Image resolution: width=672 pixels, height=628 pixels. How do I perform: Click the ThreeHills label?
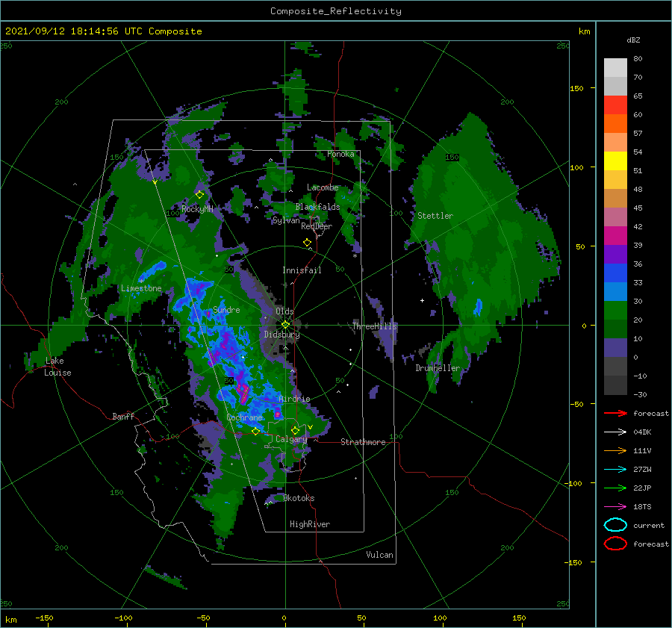click(375, 326)
